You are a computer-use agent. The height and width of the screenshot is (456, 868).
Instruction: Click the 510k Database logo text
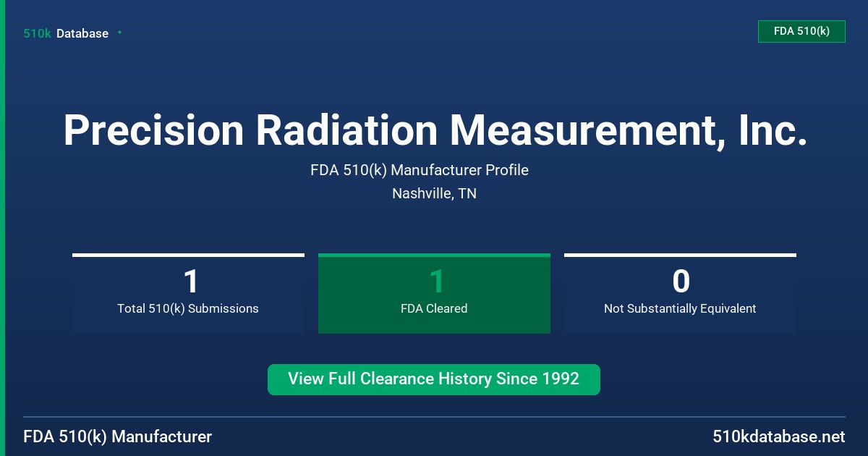click(66, 33)
